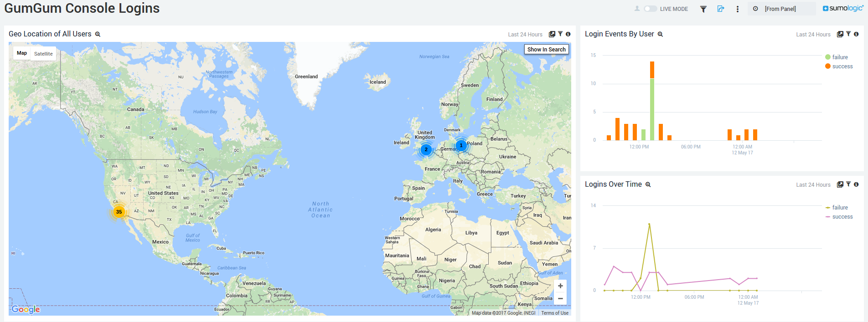The height and width of the screenshot is (322, 868).
Task: Click the Greenland label on the map
Action: [306, 77]
